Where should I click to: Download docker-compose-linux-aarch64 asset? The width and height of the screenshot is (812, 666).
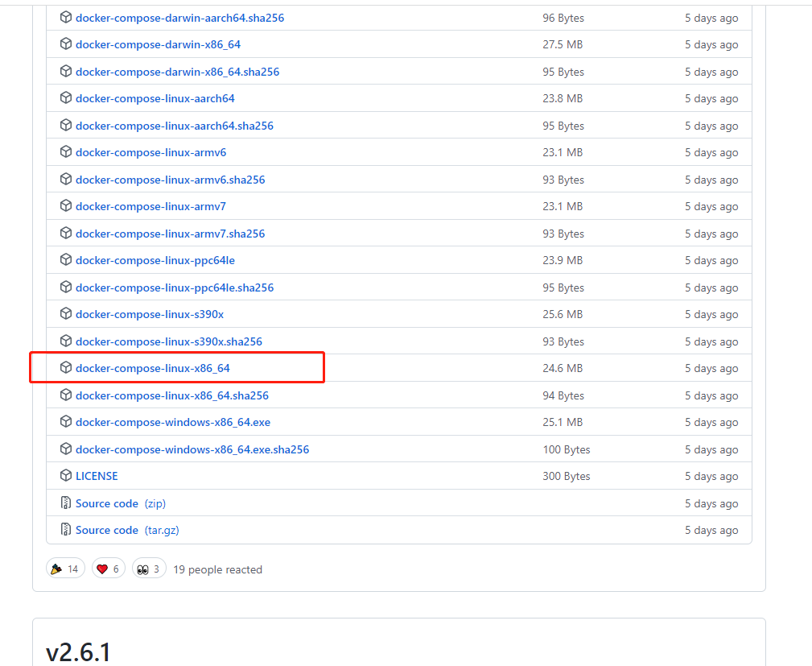tap(155, 98)
